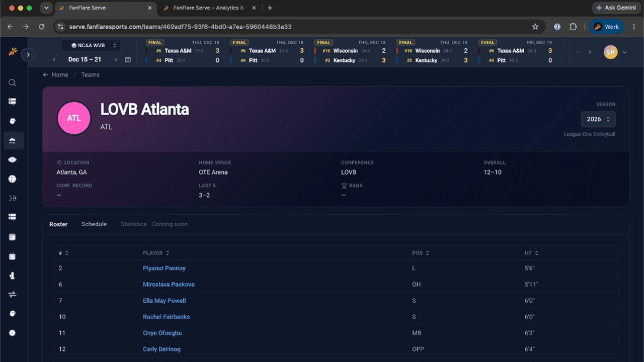Sort the roster by the # column
This screenshot has height=362, width=644.
(x=63, y=253)
